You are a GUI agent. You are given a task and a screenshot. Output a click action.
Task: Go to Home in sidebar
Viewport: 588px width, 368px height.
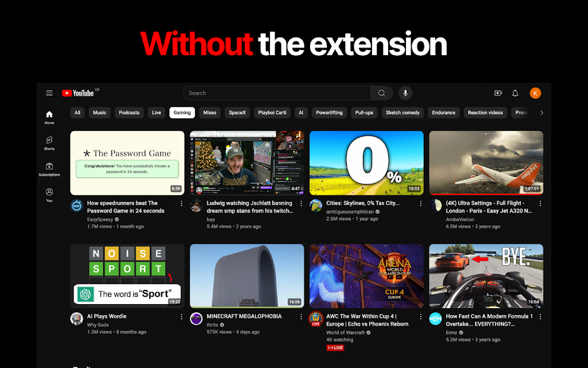point(49,117)
